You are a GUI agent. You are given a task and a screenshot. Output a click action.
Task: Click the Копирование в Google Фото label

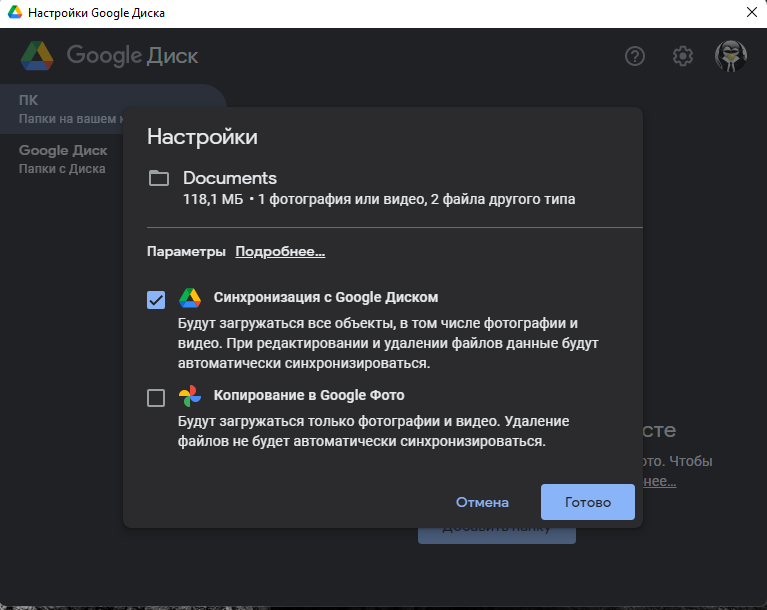[x=309, y=395]
